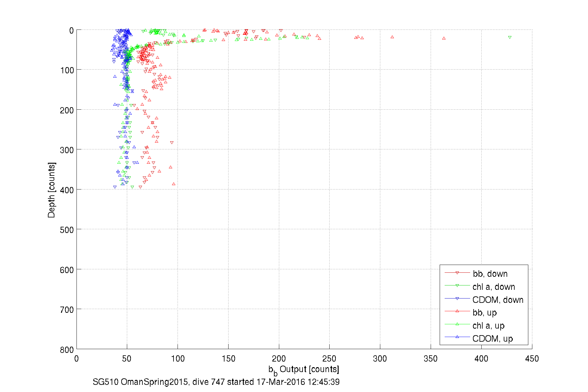Click the x-axis tick label 400
The image size is (588, 392).
pyautogui.click(x=481, y=359)
